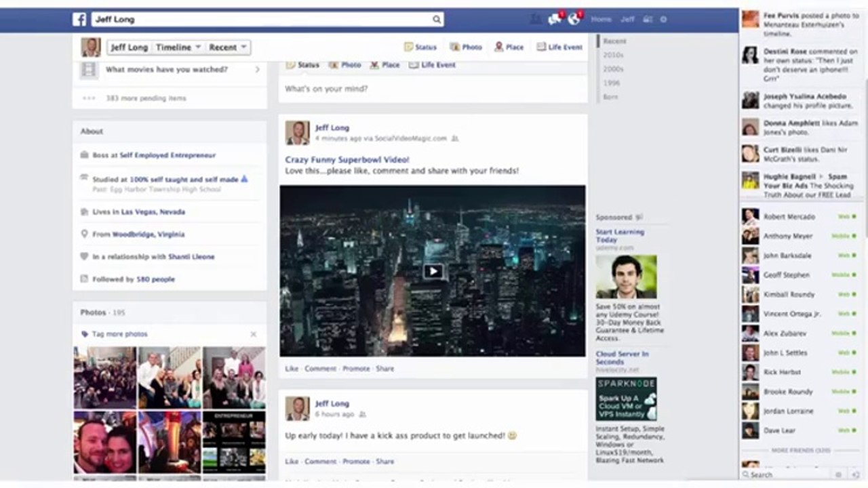Like the Up early today post
868x488 pixels.
[x=292, y=462]
